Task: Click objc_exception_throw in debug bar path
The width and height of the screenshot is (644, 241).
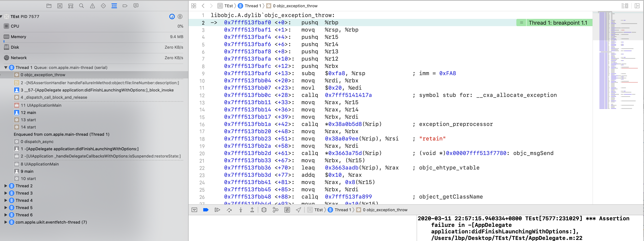Action: 382,210
